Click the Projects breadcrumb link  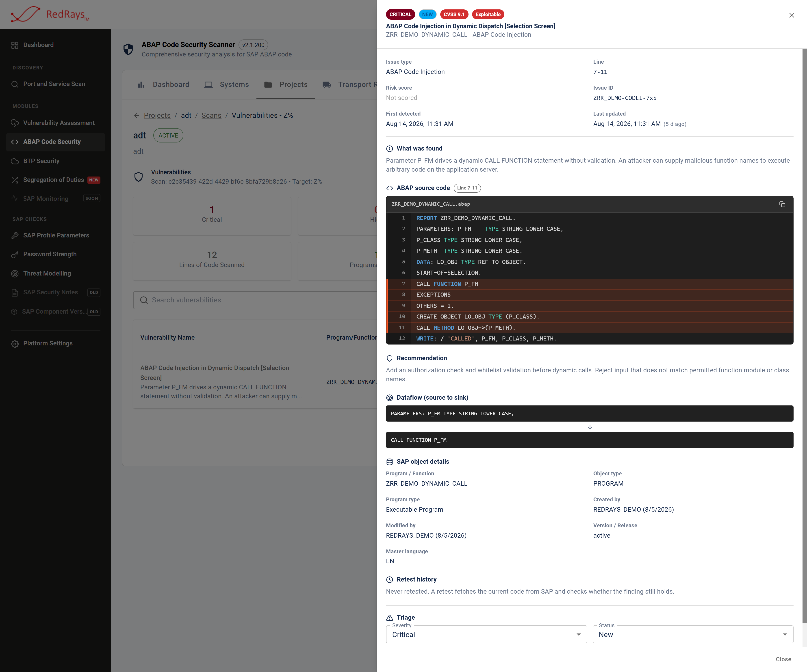157,116
